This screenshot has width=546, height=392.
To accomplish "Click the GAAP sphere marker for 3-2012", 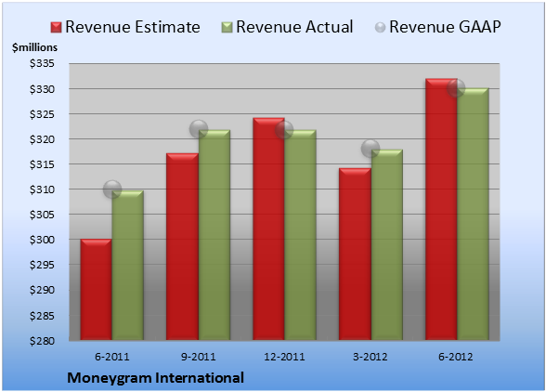I will [x=370, y=149].
